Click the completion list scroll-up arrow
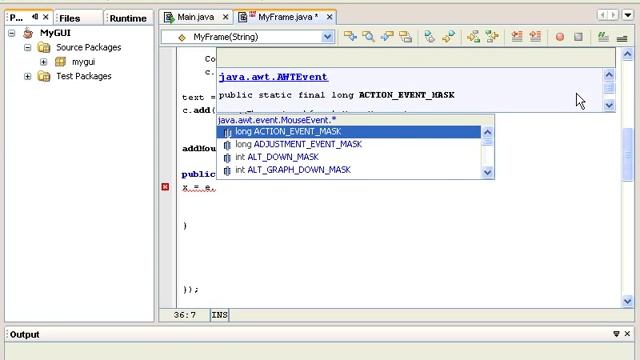640x360 pixels. 487,132
